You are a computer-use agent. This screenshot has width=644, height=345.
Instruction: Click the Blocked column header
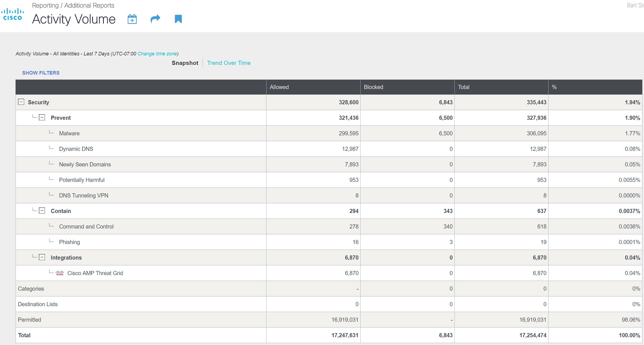373,87
